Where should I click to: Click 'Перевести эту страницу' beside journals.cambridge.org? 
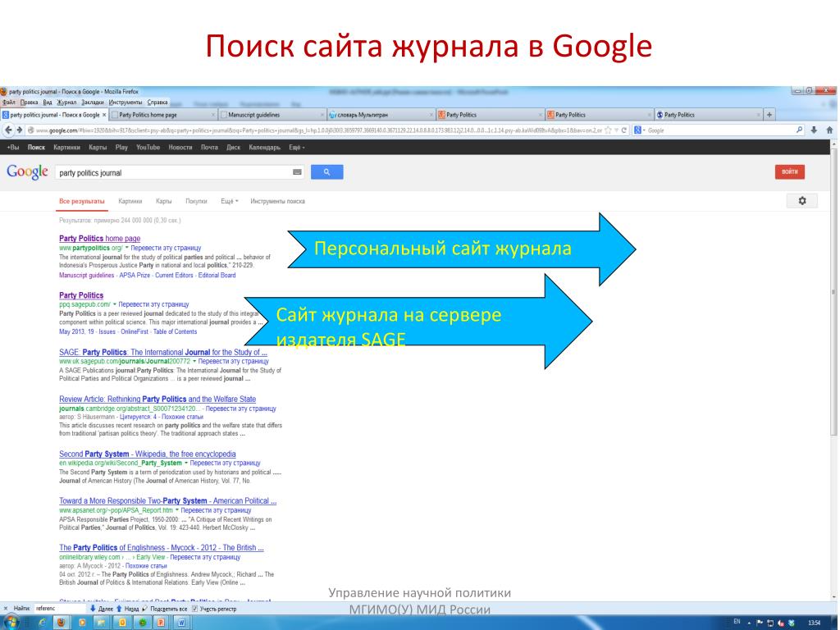[241, 409]
